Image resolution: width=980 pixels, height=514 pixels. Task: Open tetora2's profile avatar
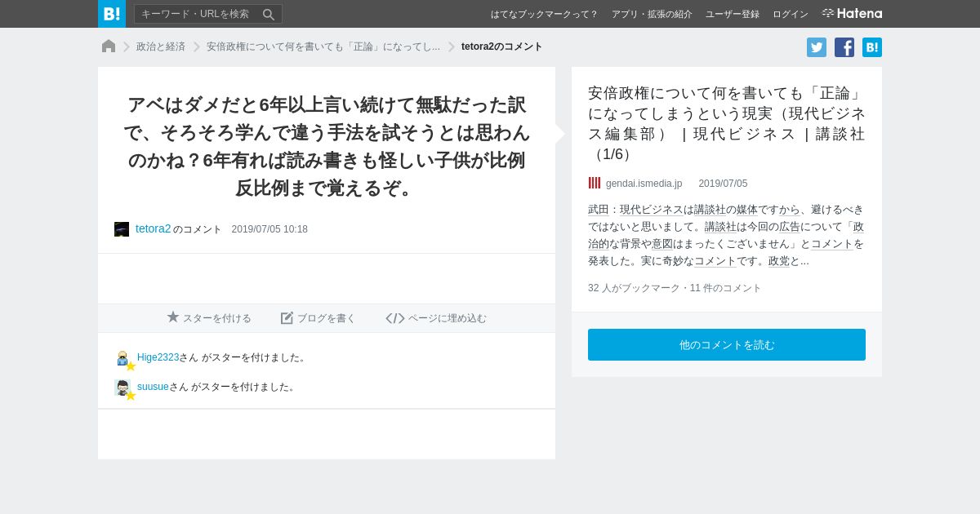[x=122, y=229]
